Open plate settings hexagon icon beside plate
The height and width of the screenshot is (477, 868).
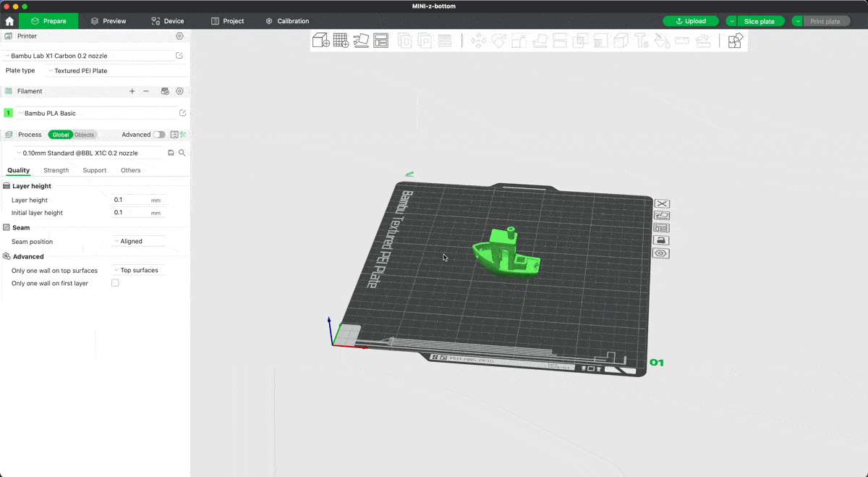(661, 253)
